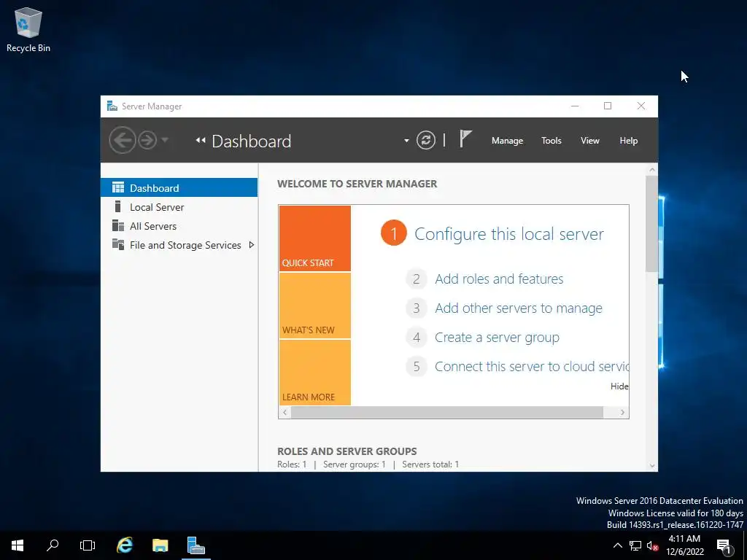The height and width of the screenshot is (560, 747).
Task: Open File Explorer from the taskbar
Action: tap(160, 545)
